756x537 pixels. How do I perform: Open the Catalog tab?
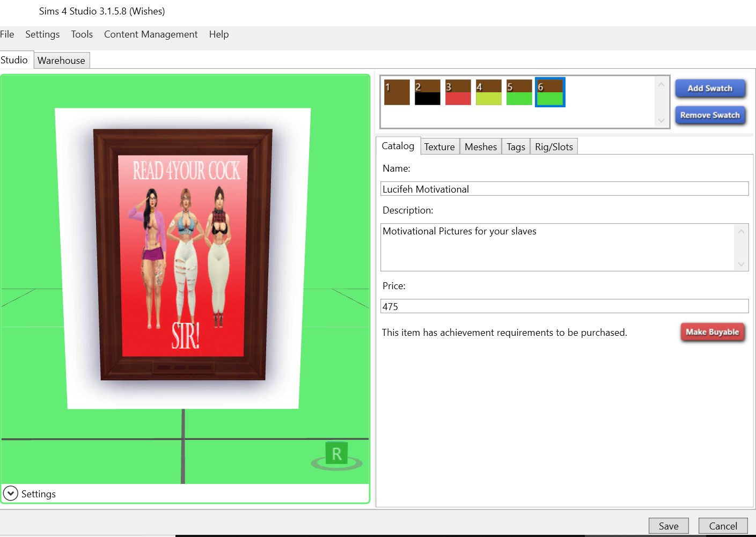click(x=398, y=146)
